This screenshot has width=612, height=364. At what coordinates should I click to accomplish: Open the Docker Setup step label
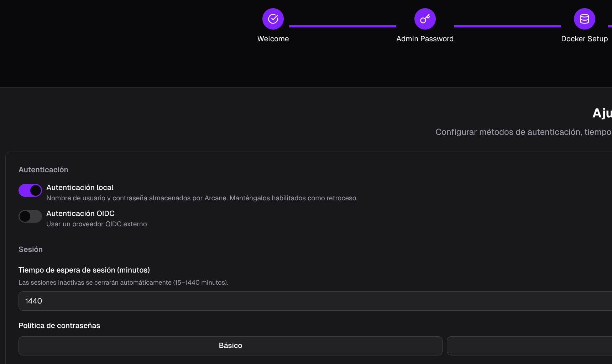[x=584, y=39]
